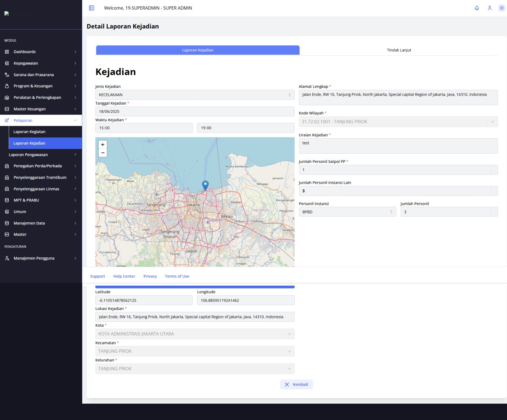Open the Jenis Kejadian dropdown
Viewport: 507px width, 420px height.
(195, 95)
